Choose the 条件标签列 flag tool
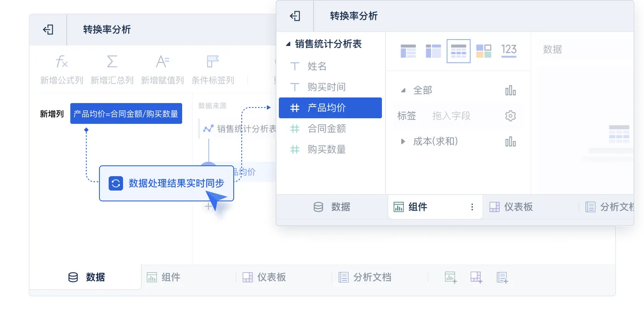This screenshot has width=644, height=310. coord(213,70)
